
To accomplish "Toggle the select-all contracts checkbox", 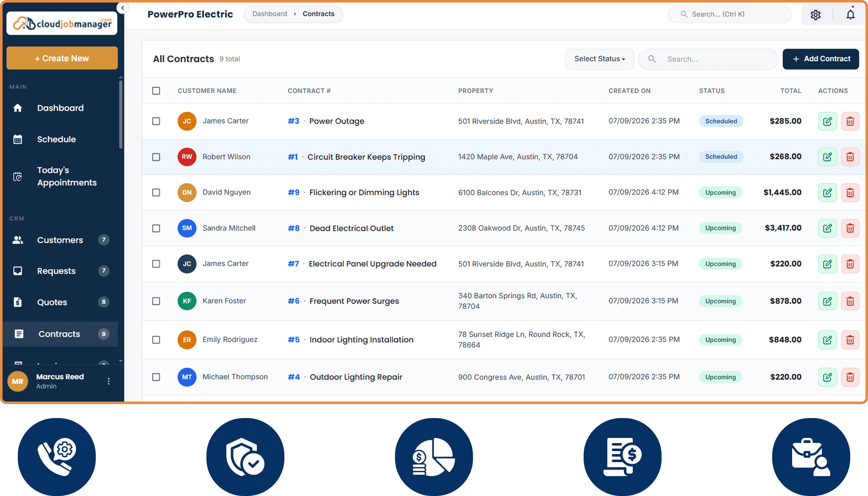I will [x=156, y=91].
